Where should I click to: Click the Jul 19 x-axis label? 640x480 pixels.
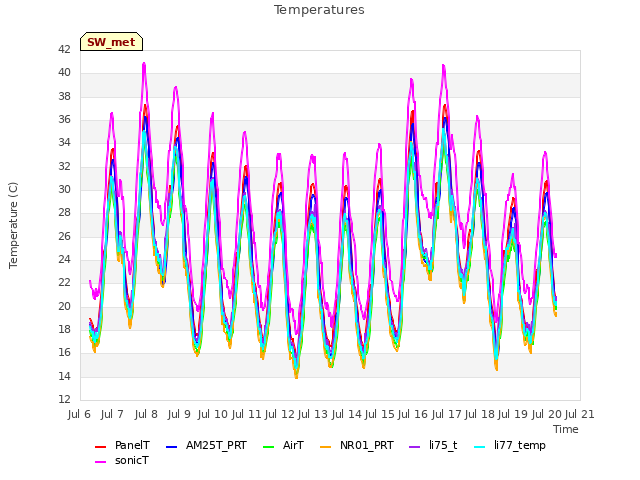pyautogui.click(x=513, y=414)
